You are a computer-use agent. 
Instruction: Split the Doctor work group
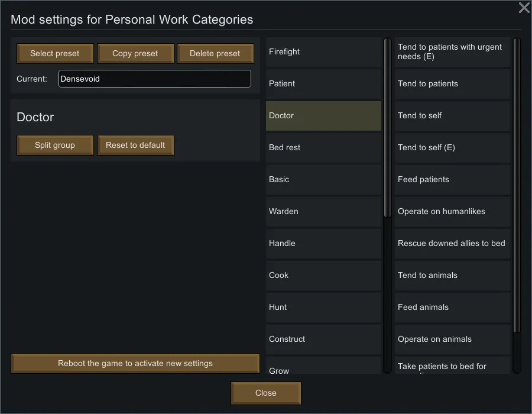click(x=55, y=145)
